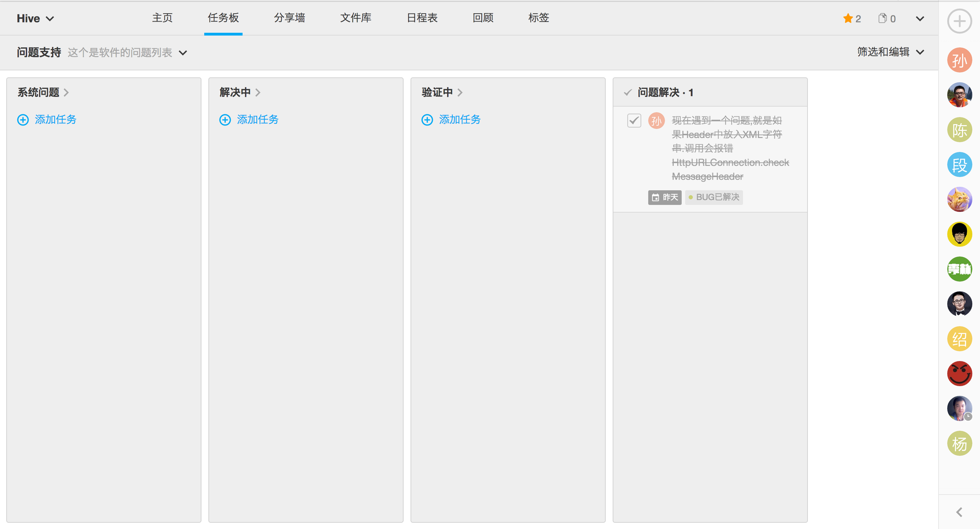The image size is (980, 529).
Task: Click the 昨天 due date badge
Action: [665, 197]
